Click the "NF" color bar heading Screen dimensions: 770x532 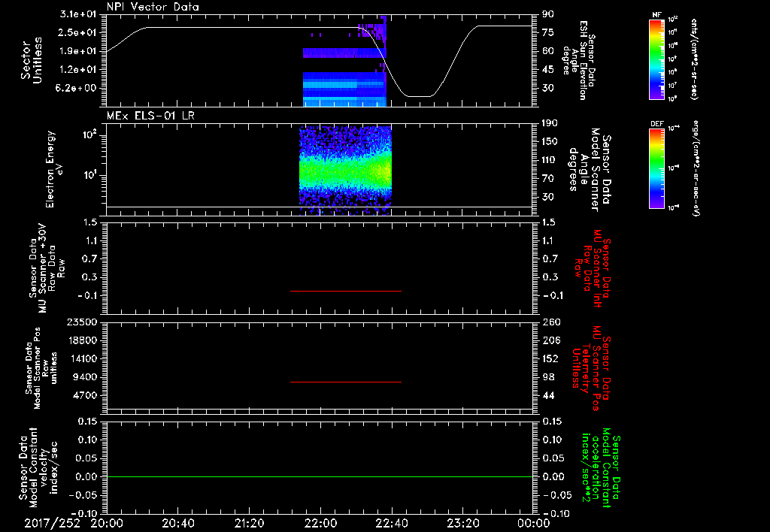coord(656,15)
